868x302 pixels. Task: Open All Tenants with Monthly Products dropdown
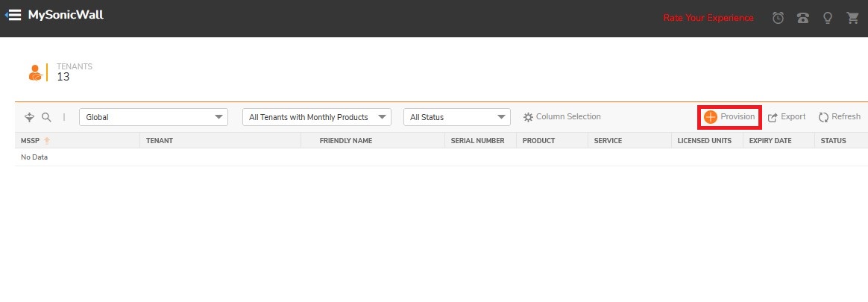coord(317,117)
